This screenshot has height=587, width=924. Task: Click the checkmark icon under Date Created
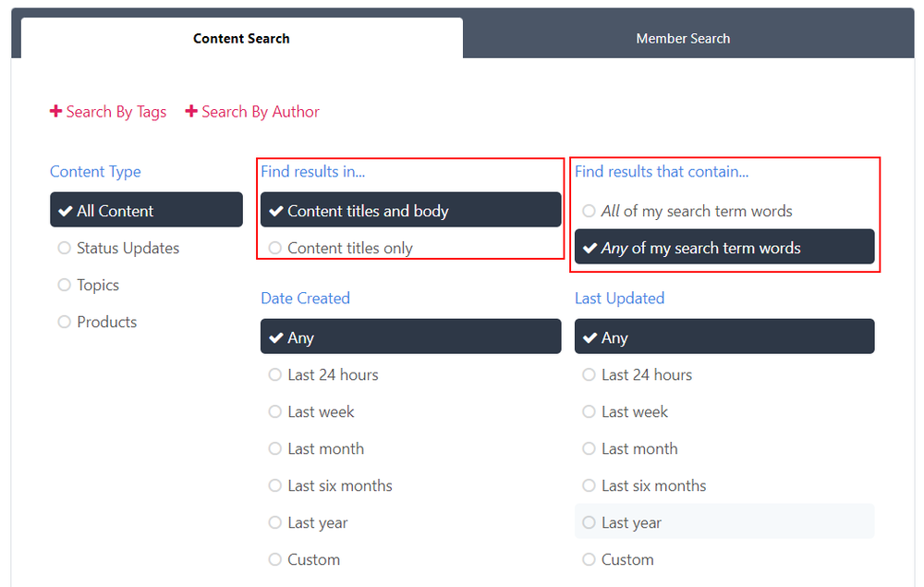[275, 337]
